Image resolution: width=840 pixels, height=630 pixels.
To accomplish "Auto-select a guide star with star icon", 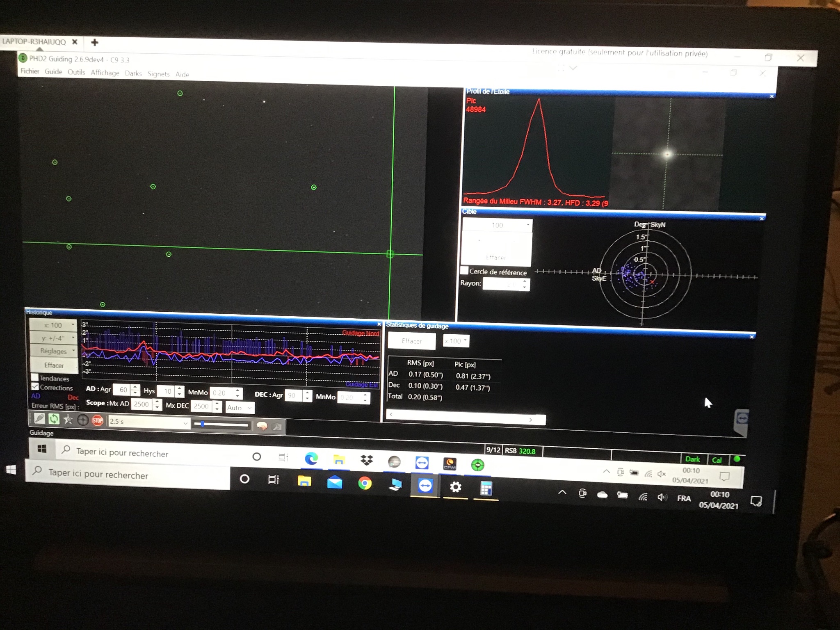I will point(68,419).
